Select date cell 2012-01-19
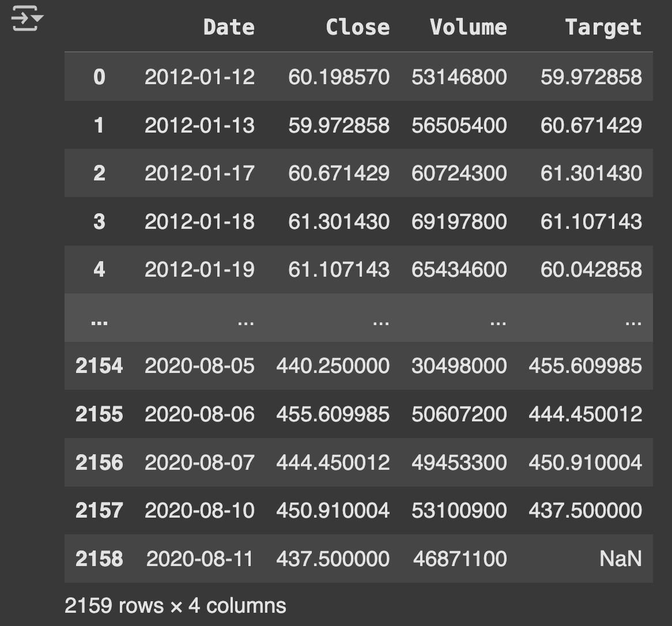The width and height of the screenshot is (672, 626). click(200, 270)
